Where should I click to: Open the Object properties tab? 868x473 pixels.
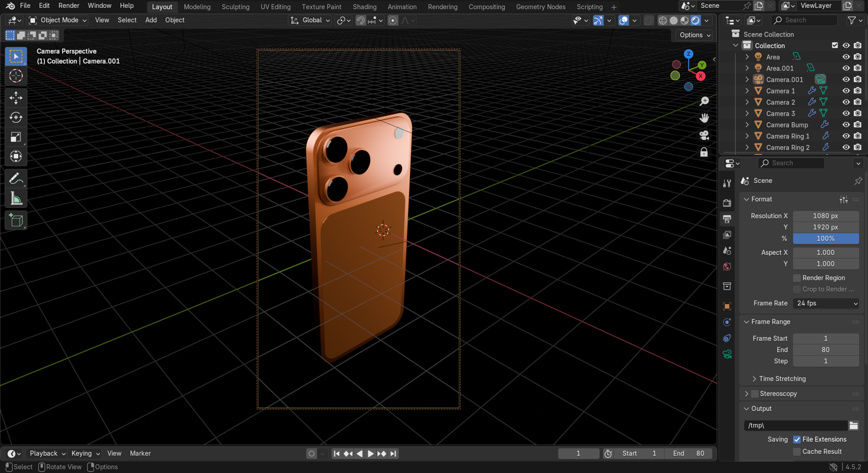[727, 306]
